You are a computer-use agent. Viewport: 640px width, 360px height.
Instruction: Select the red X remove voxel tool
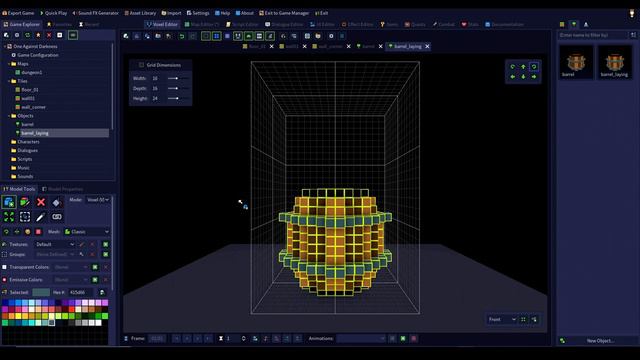41,202
